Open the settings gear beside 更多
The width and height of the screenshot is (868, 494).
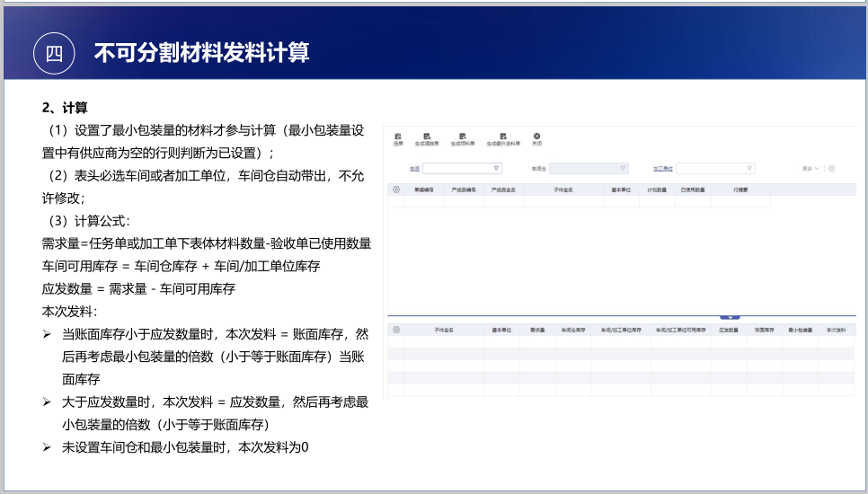point(831,168)
